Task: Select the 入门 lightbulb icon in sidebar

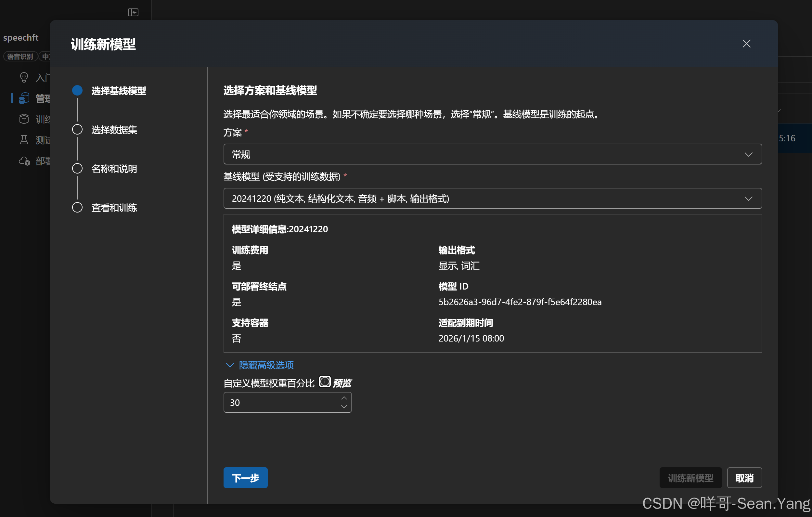Action: pos(24,77)
